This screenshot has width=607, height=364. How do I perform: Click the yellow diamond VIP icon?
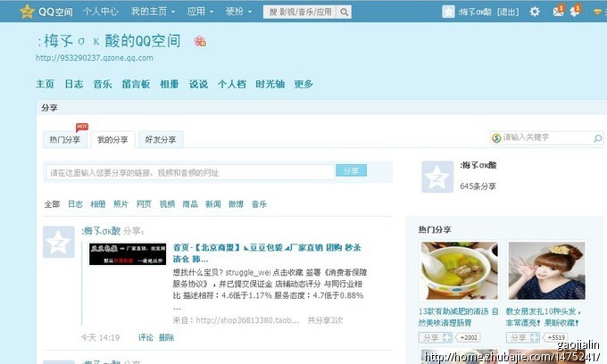click(x=598, y=12)
